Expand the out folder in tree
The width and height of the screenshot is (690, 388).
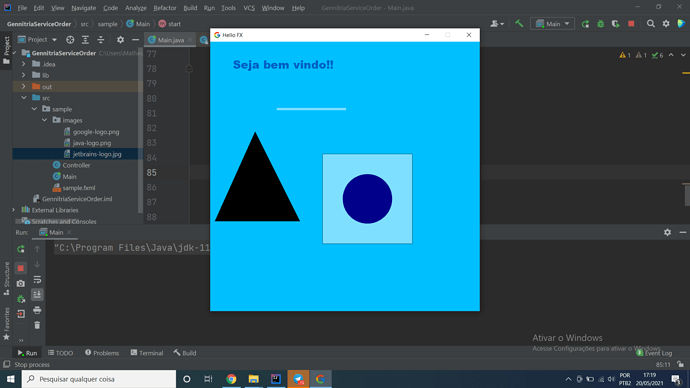pos(24,87)
